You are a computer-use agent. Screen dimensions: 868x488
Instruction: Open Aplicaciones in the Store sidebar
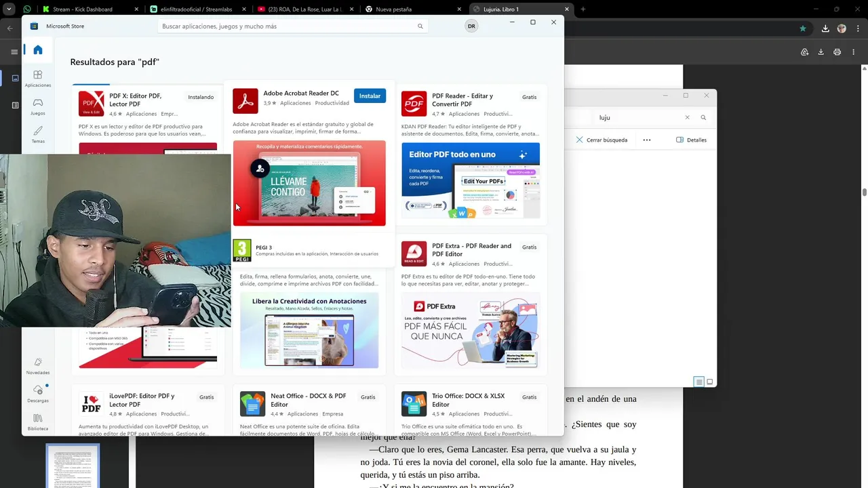coord(38,78)
